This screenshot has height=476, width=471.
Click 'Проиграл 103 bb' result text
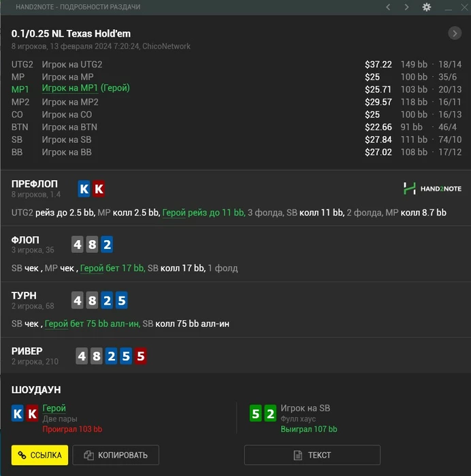(72, 429)
